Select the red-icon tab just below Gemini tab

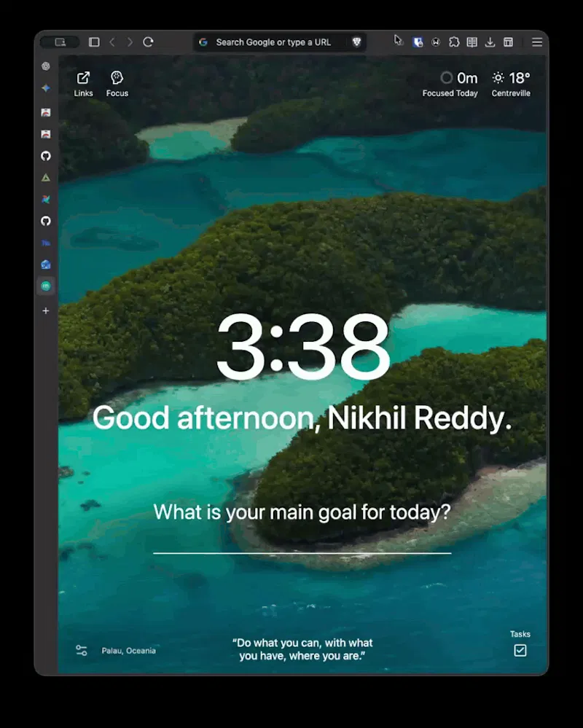click(x=45, y=112)
